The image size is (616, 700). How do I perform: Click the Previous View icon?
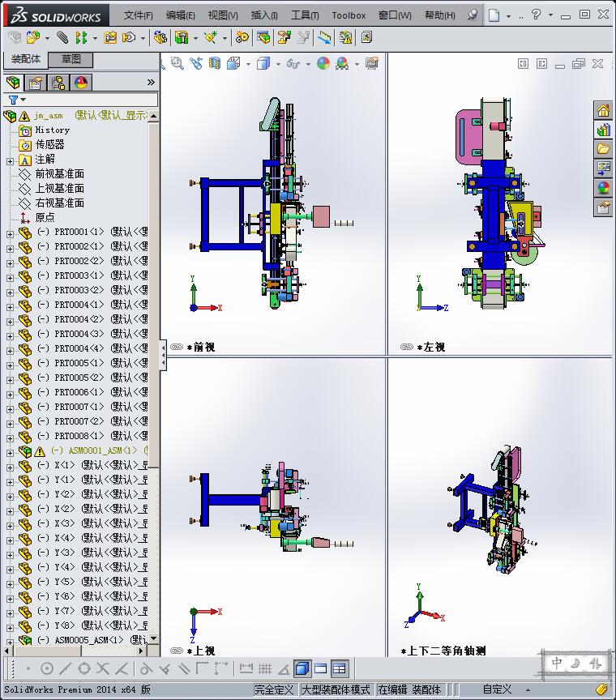click(195, 63)
